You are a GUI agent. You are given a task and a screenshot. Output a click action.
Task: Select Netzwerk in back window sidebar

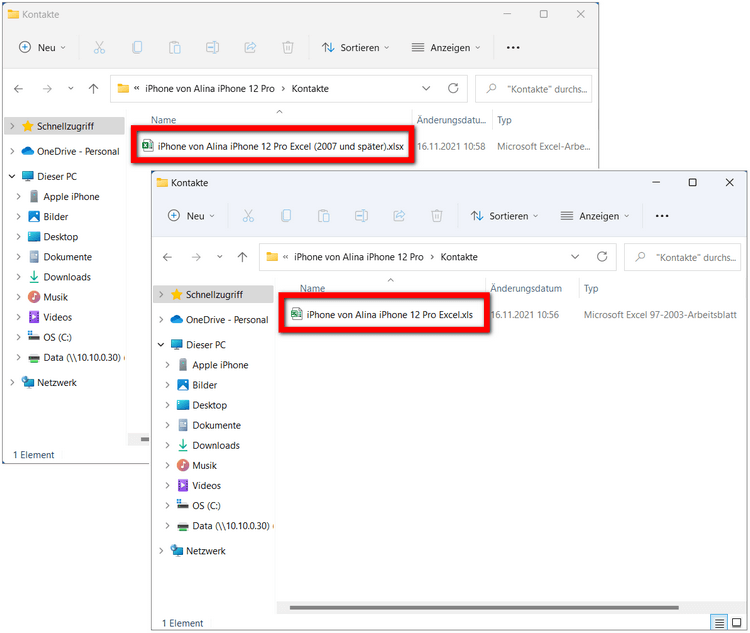pyautogui.click(x=56, y=382)
